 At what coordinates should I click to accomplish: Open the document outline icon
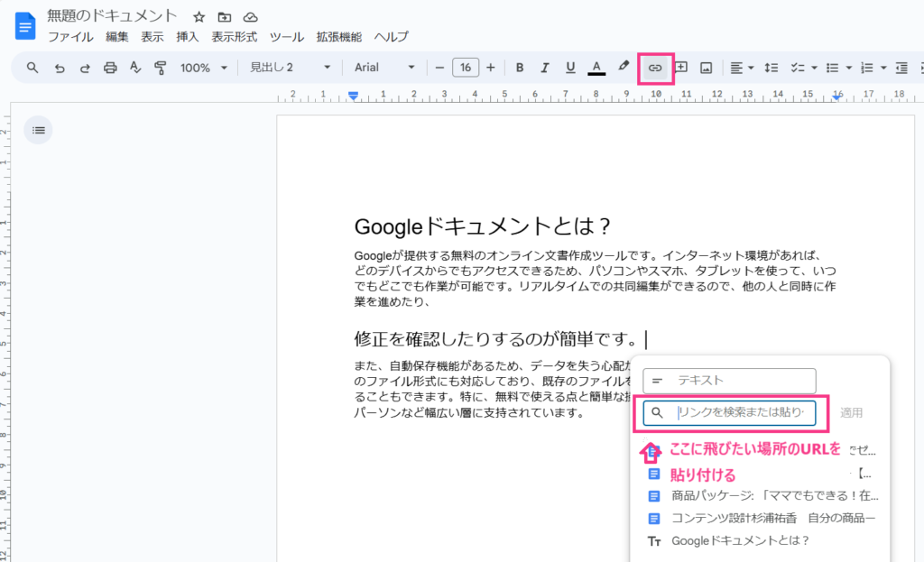coord(38,130)
